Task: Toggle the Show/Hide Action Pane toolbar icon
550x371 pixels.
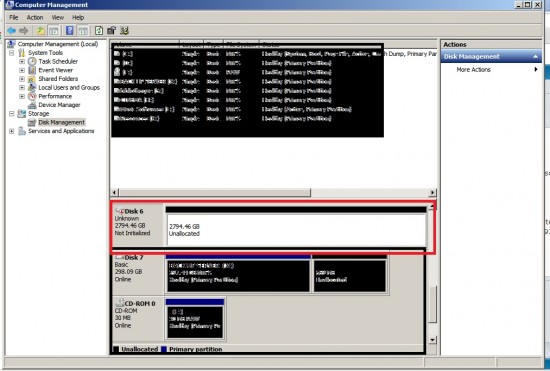Action: tap(83, 31)
